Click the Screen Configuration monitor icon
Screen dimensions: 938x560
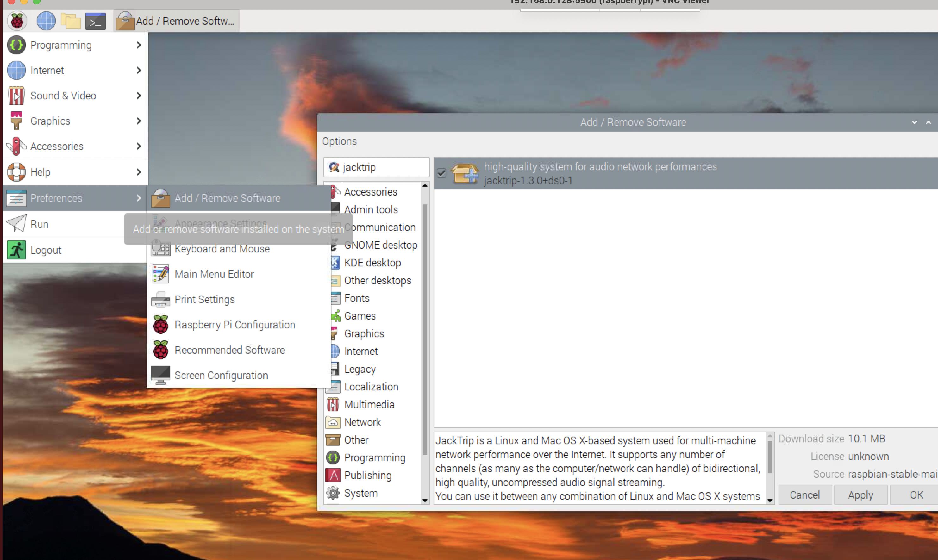(x=160, y=375)
